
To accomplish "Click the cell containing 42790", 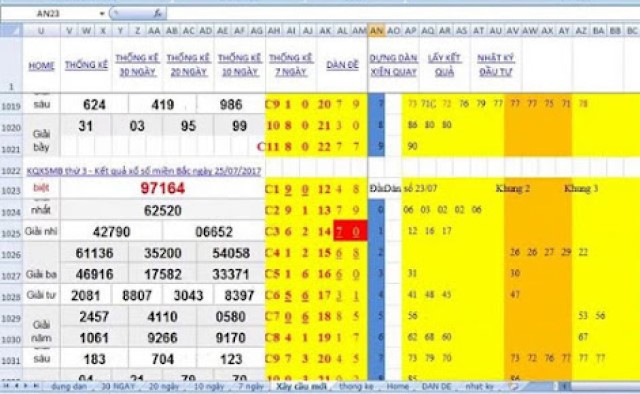I will pyautogui.click(x=111, y=232).
